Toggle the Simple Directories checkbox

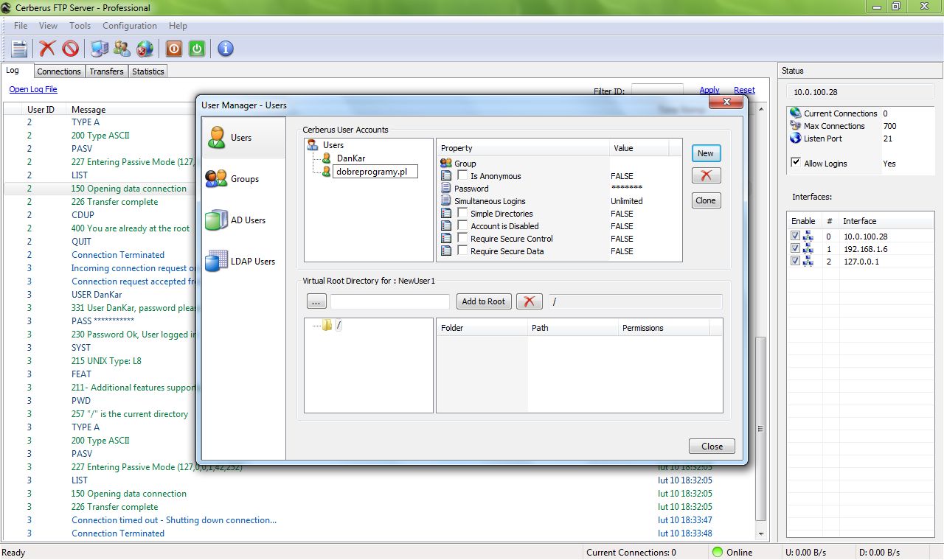click(x=462, y=213)
